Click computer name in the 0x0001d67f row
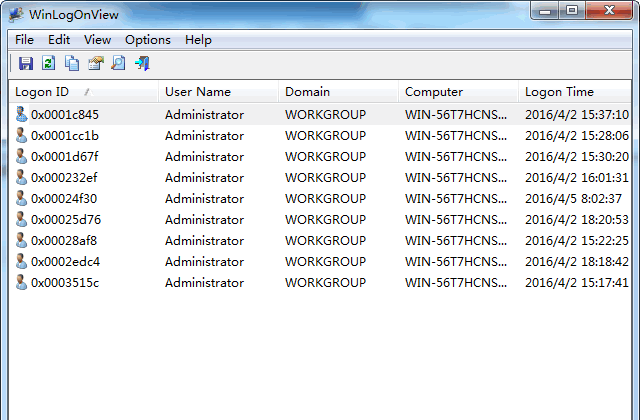 click(x=456, y=157)
